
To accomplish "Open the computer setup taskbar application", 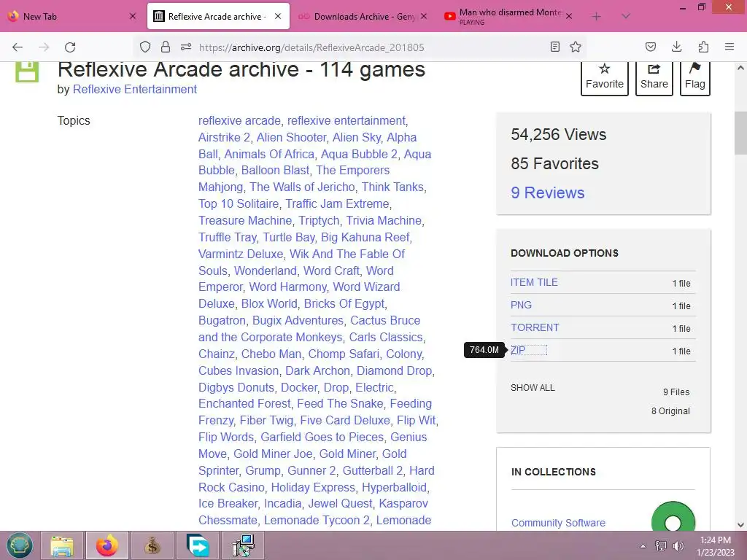I will (243, 545).
